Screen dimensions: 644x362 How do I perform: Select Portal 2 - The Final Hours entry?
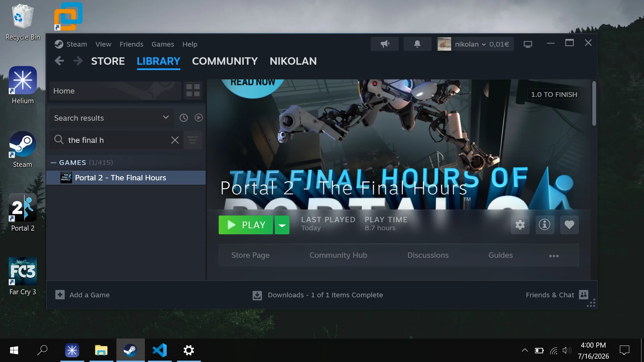coord(126,178)
